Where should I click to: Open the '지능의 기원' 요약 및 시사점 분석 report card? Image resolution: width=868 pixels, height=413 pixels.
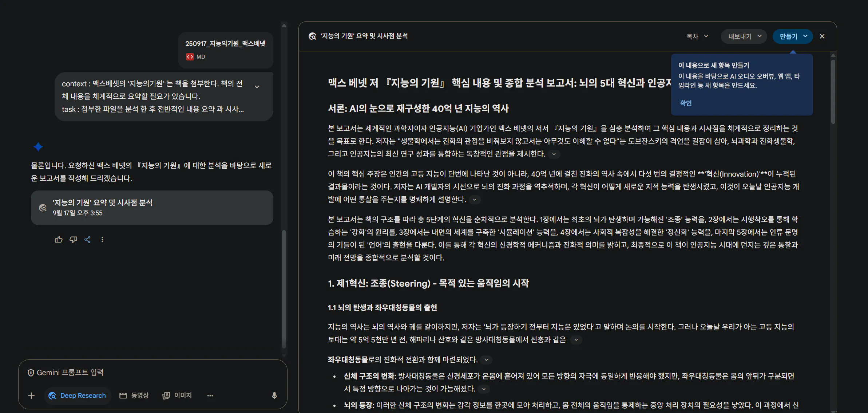152,208
